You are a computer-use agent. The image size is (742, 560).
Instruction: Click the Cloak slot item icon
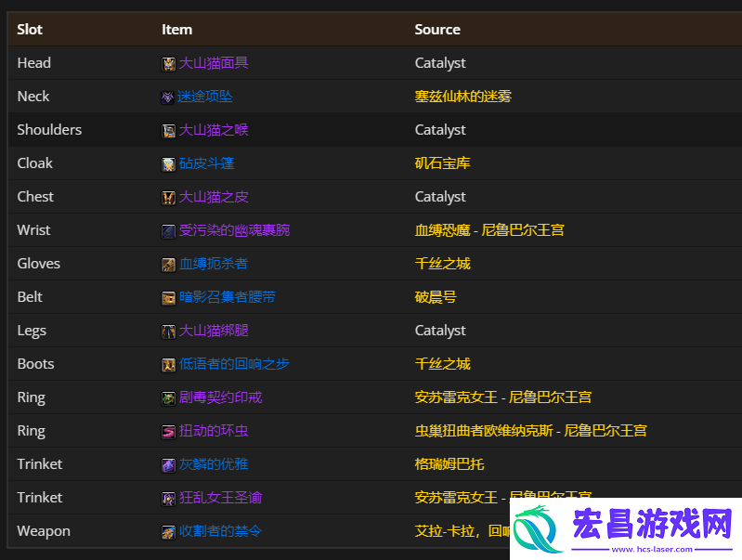pyautogui.click(x=168, y=164)
